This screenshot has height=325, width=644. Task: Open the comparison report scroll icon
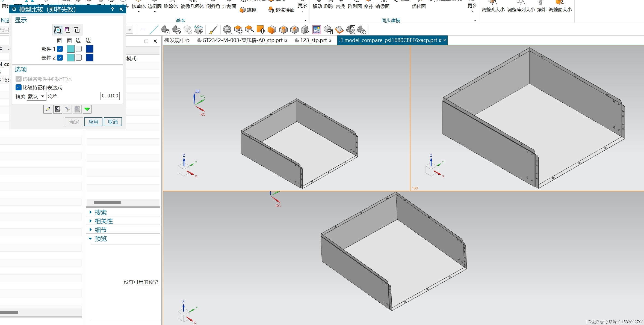click(x=58, y=109)
